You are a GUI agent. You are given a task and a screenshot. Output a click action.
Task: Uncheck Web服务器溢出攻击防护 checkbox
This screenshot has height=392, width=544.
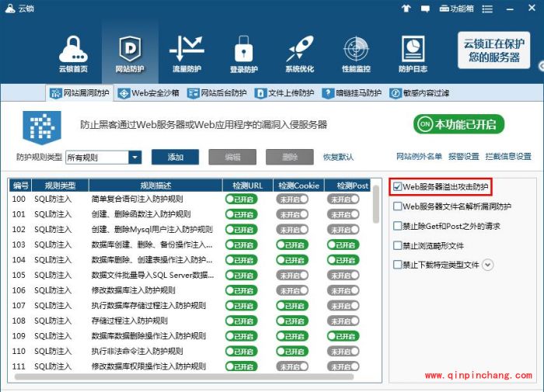[x=398, y=187]
